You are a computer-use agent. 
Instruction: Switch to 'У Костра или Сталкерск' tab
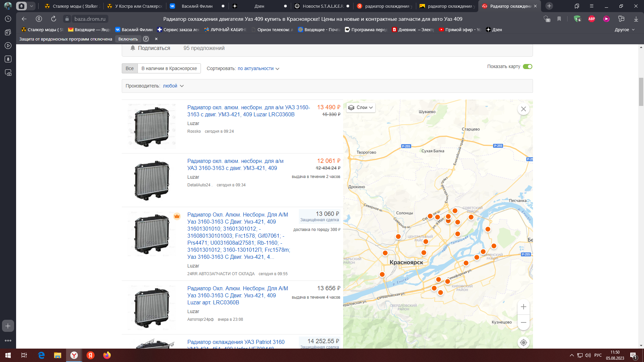tap(134, 6)
